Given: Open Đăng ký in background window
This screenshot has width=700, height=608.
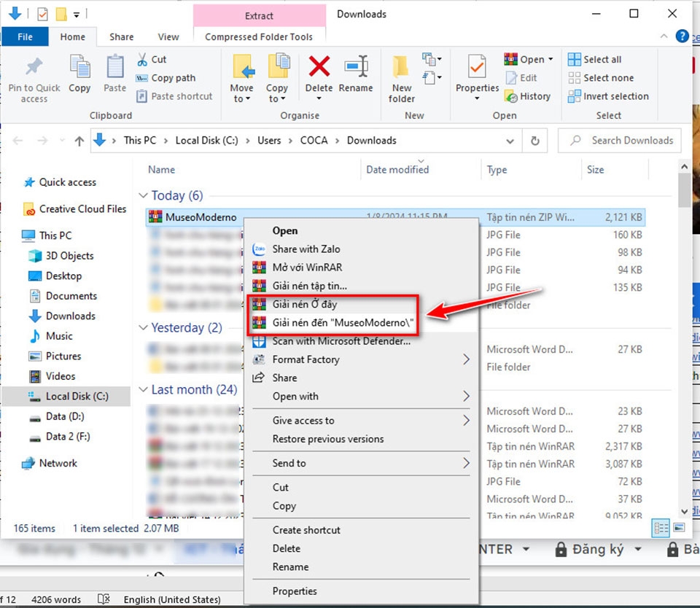Looking at the screenshot, I should (599, 549).
